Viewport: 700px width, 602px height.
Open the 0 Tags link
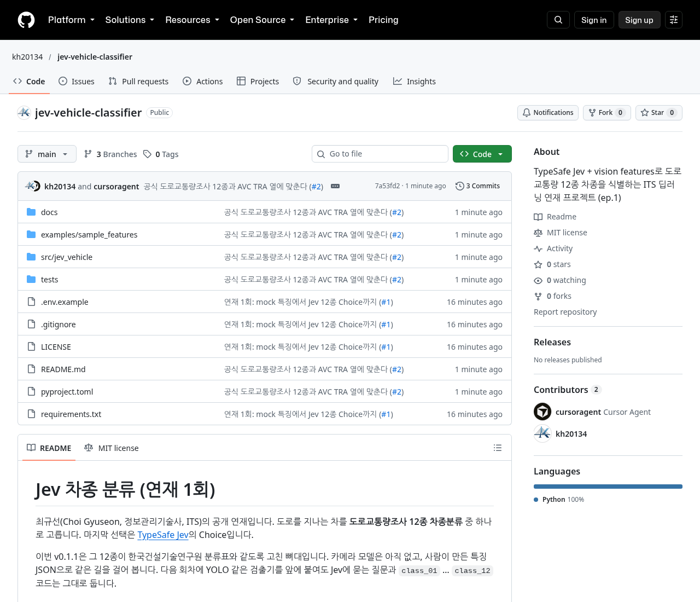161,154
